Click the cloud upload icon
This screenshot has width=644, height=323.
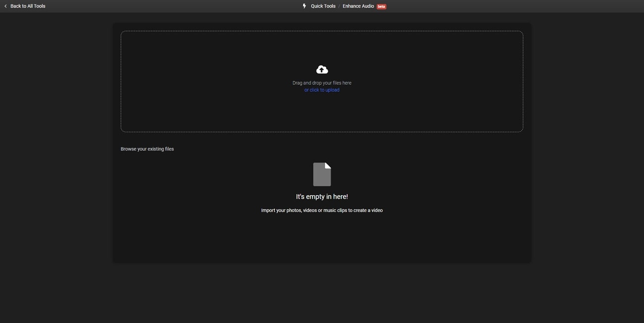pyautogui.click(x=322, y=69)
